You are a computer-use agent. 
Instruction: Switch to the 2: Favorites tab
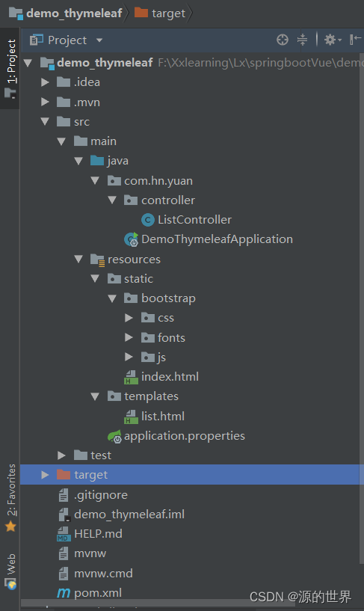11,497
